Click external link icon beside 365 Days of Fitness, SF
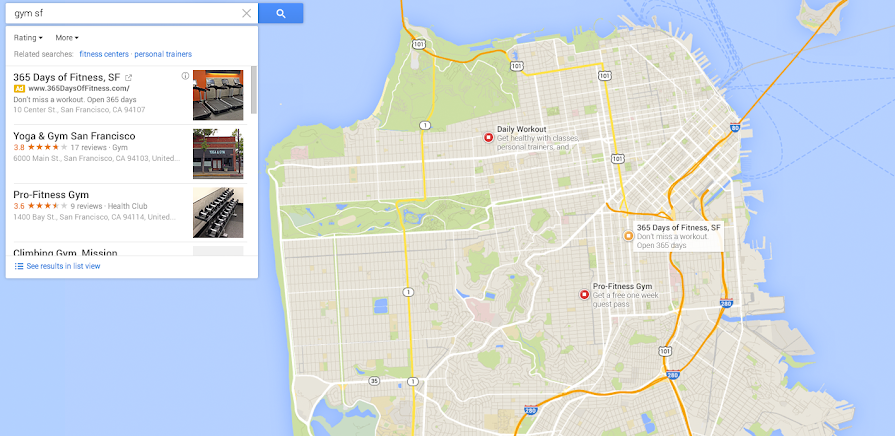 click(x=128, y=78)
